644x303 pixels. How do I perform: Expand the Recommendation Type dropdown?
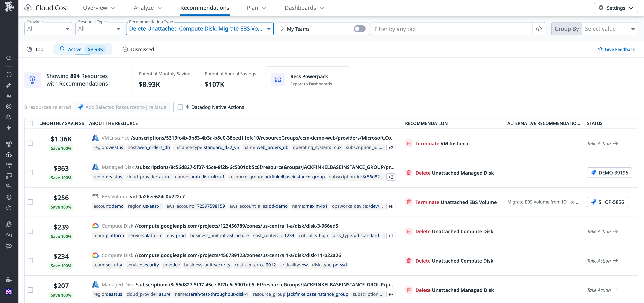tap(200, 29)
